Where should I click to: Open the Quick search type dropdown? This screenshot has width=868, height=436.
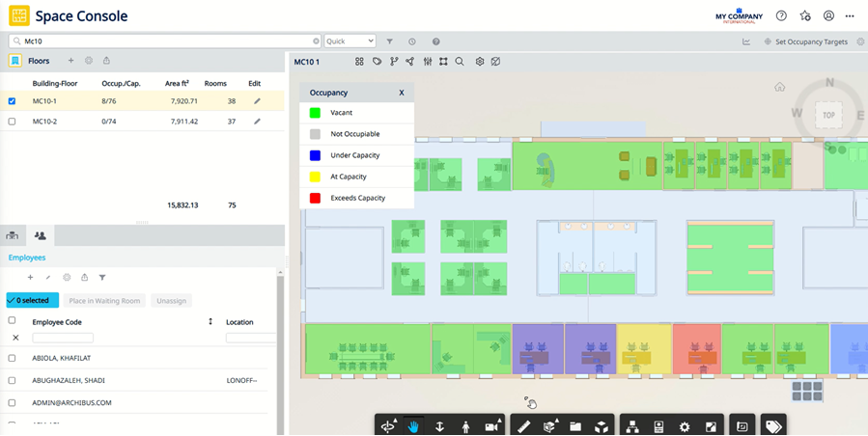[x=350, y=41]
